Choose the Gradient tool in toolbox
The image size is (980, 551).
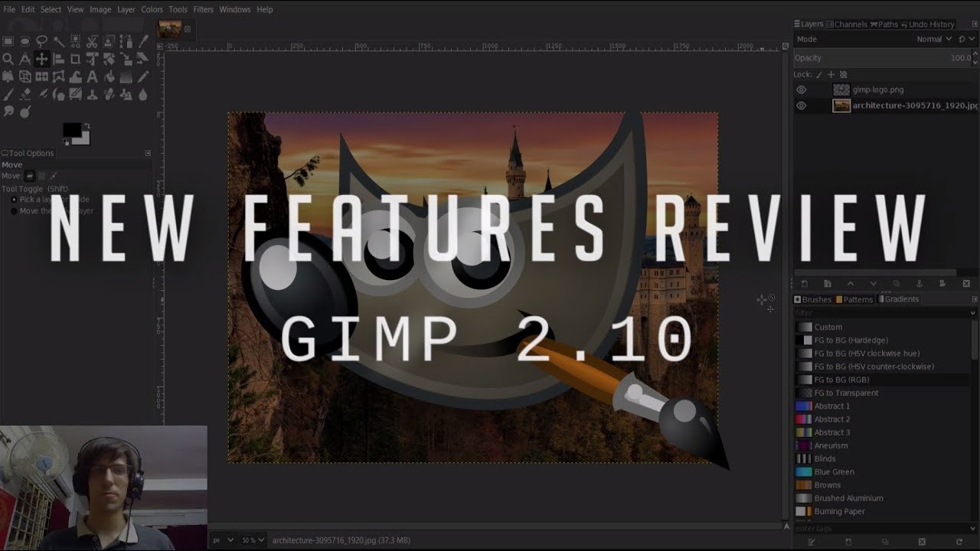click(x=126, y=77)
